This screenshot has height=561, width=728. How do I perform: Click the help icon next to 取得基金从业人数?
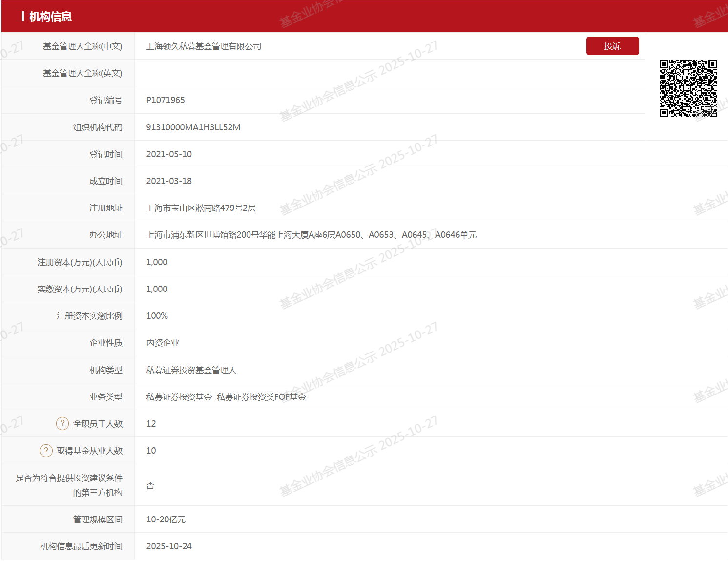(45, 450)
